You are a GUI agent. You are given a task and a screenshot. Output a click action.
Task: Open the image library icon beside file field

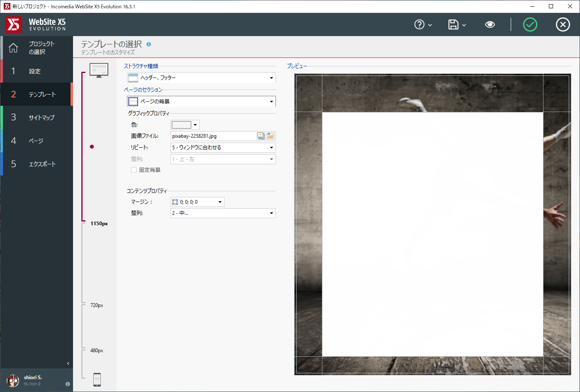coord(261,136)
